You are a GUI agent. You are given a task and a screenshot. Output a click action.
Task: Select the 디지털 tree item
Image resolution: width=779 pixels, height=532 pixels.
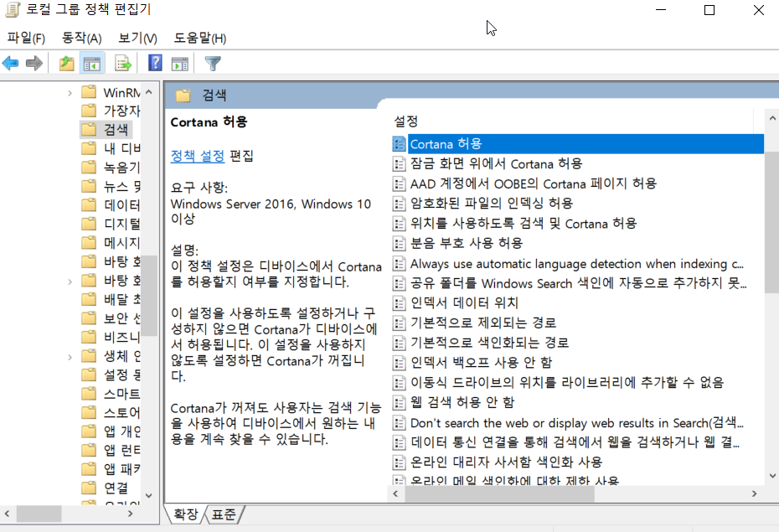tap(121, 224)
